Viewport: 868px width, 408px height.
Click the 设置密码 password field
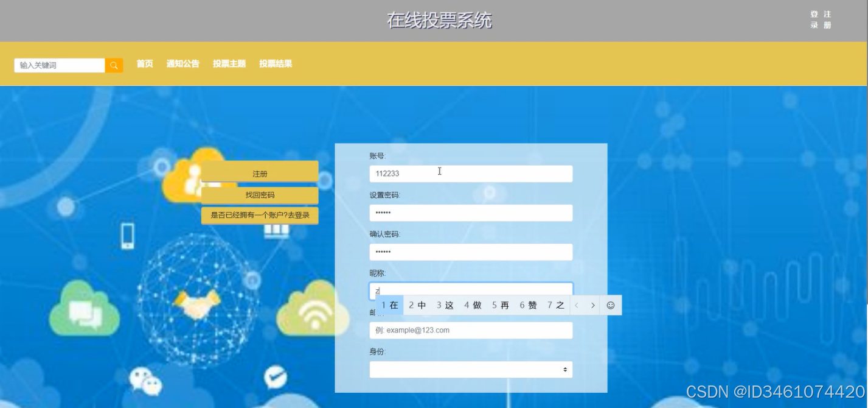(471, 213)
